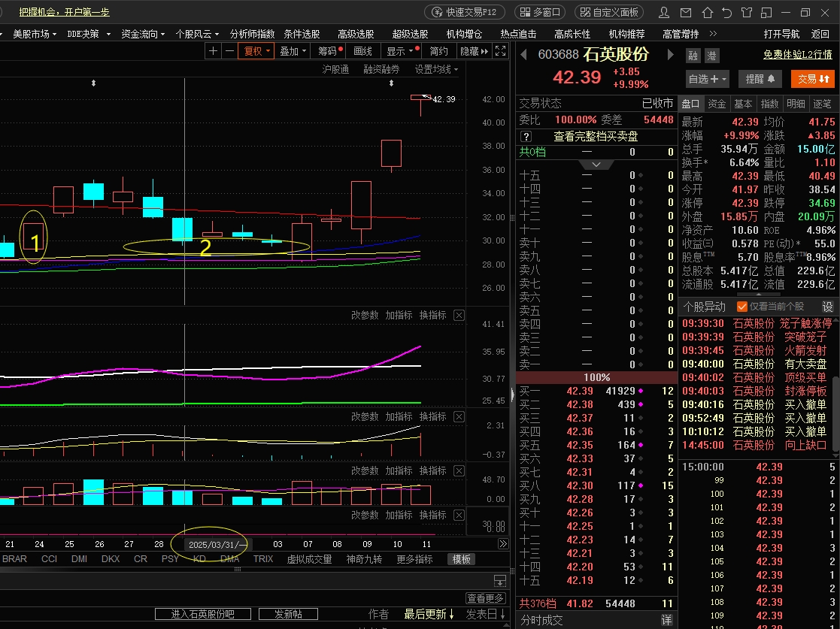This screenshot has width=840, height=629.
Task: Switch to 明细 tab
Action: point(796,104)
